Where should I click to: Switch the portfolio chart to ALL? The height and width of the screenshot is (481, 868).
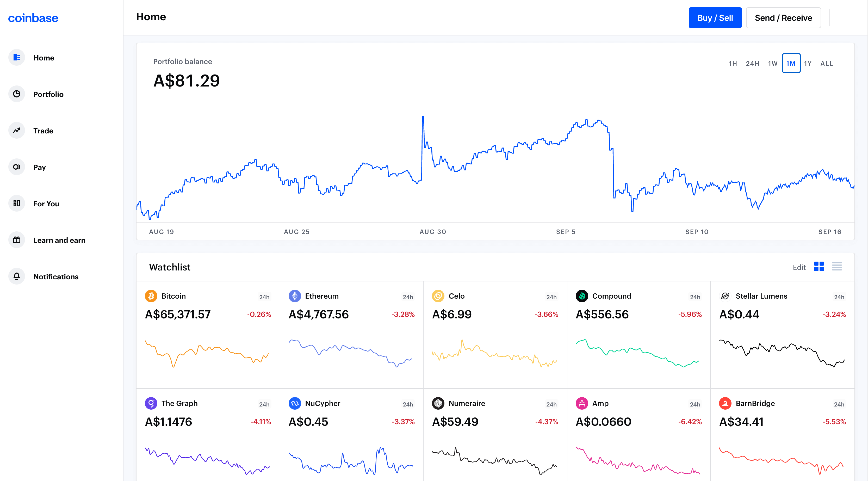826,63
